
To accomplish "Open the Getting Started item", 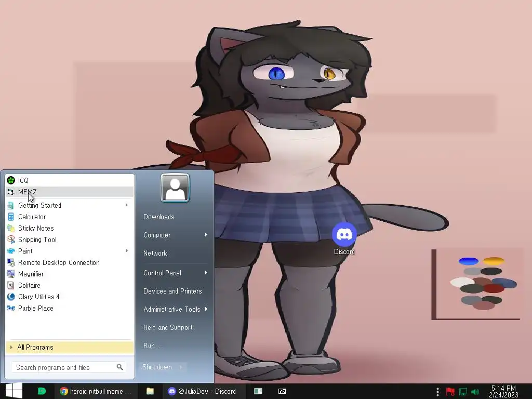I will [x=70, y=205].
